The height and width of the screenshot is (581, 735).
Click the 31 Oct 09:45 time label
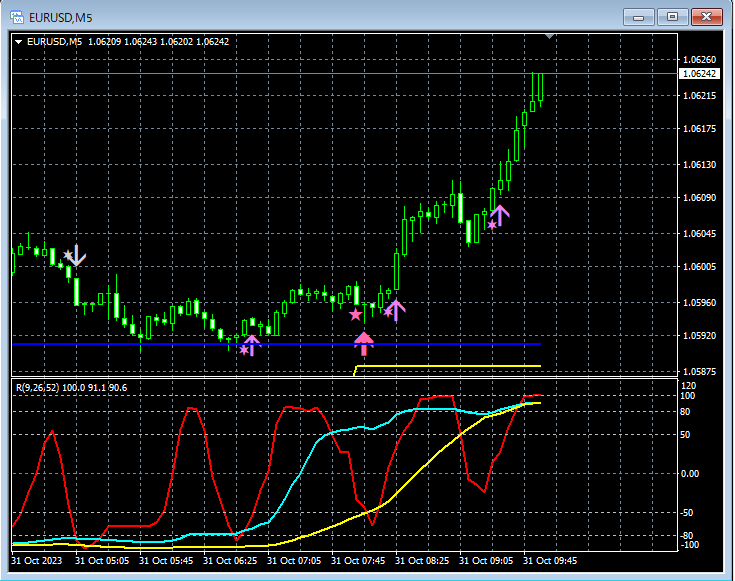coord(550,561)
